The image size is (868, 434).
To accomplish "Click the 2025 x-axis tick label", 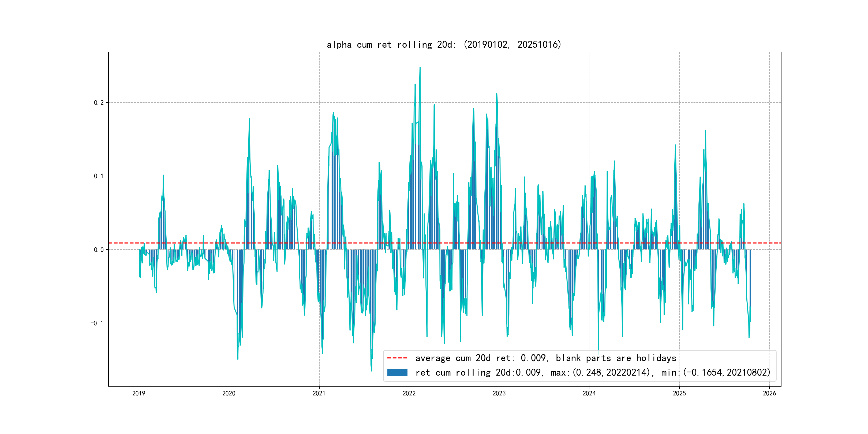I will 679,393.
